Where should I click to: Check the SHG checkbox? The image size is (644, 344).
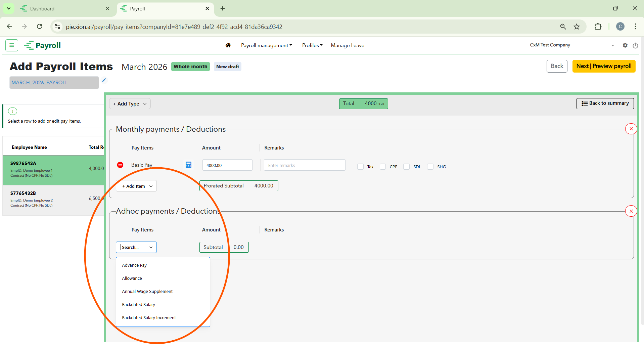coord(430,167)
